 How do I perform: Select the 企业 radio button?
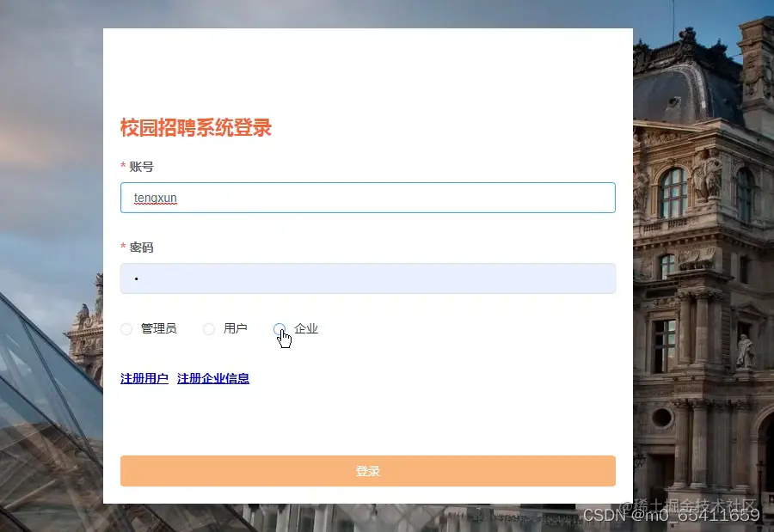click(279, 328)
